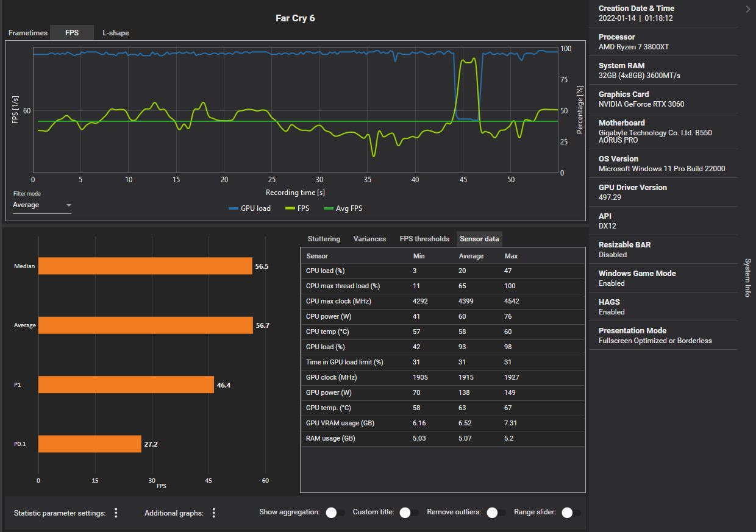Viewport: 756px width, 532px height.
Task: Click Gigabyte B550 AORUS PRO motherboard text
Action: pos(655,137)
